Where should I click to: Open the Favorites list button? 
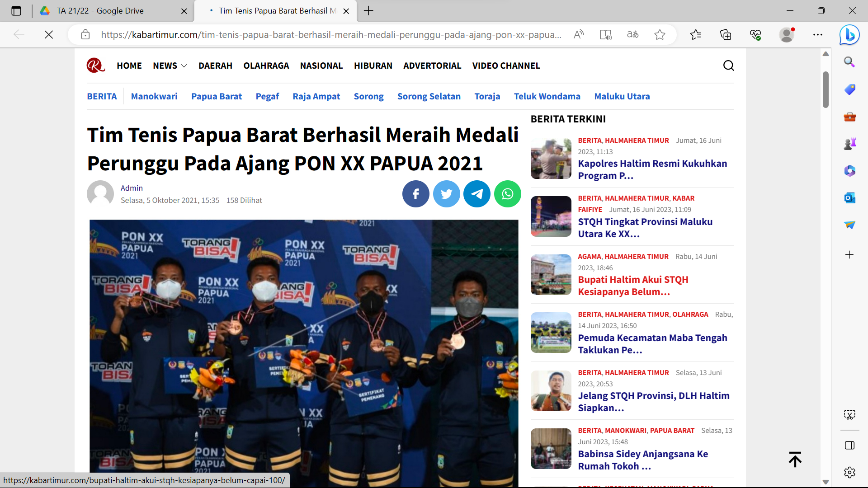(696, 34)
